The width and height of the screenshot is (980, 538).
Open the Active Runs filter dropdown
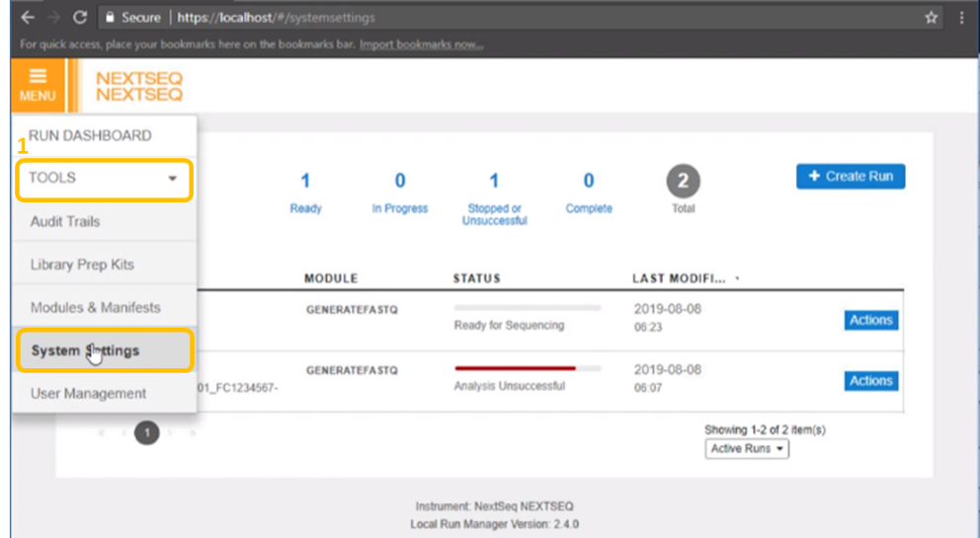pos(747,448)
